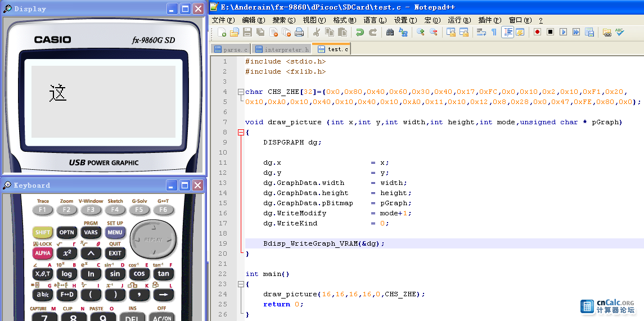This screenshot has height=321, width=644.
Task: Click the F1 Trace key
Action: (x=42, y=210)
